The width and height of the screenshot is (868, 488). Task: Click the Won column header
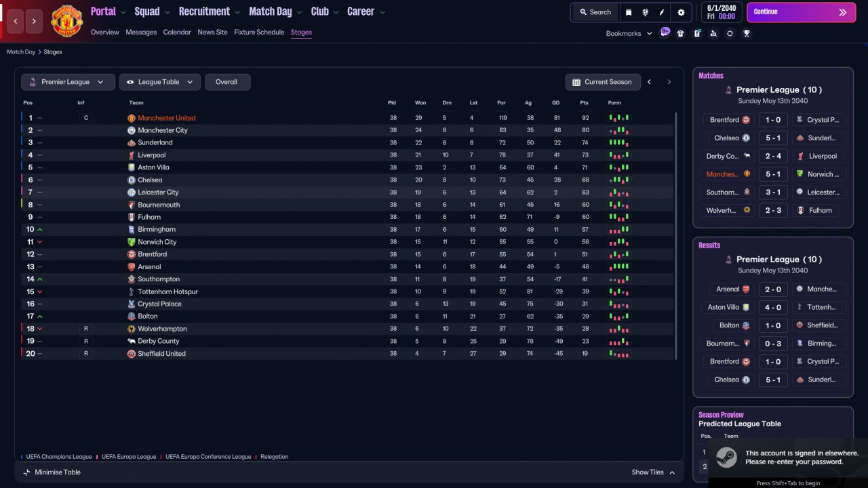click(420, 103)
